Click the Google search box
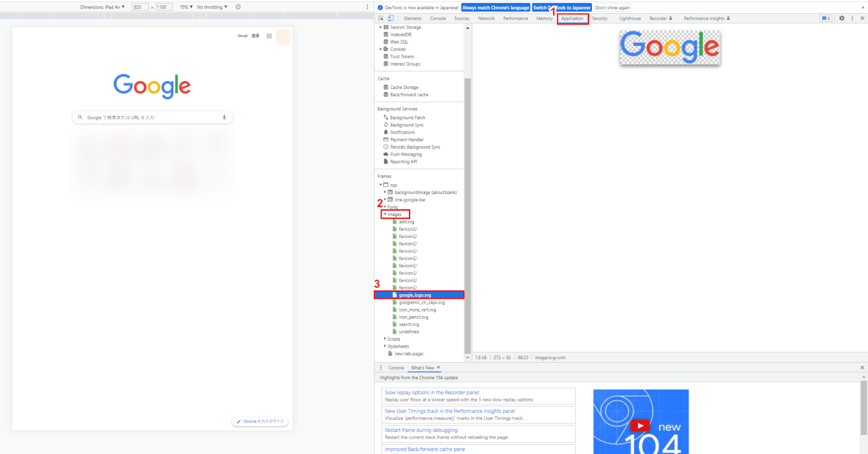Screen dimensions: 868x454 (x=153, y=118)
